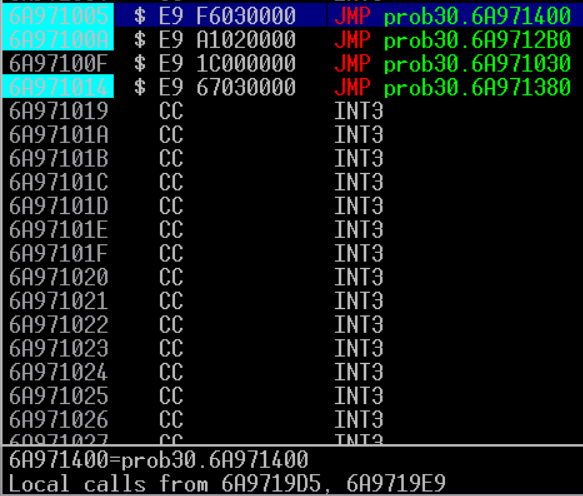
Task: Select address 6A971019 row
Action: tap(58, 111)
